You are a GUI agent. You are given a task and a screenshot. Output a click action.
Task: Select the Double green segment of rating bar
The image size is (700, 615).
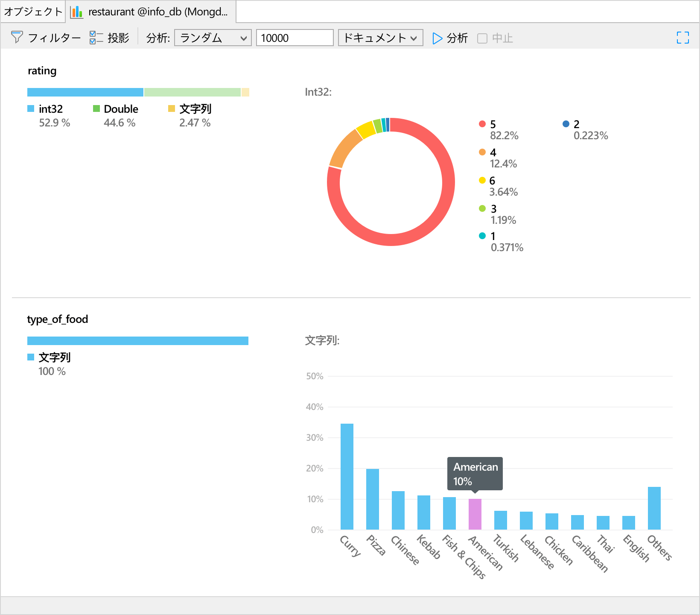(x=192, y=92)
